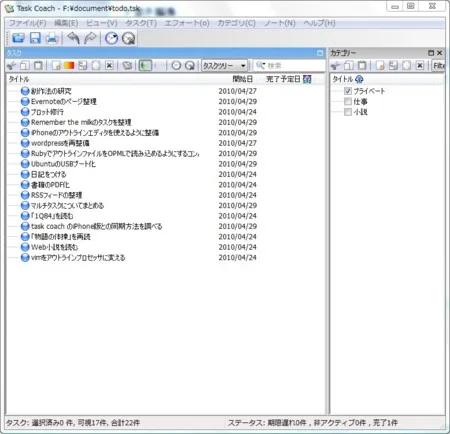Edit the selected task in task panel toolbar

pos(96,65)
